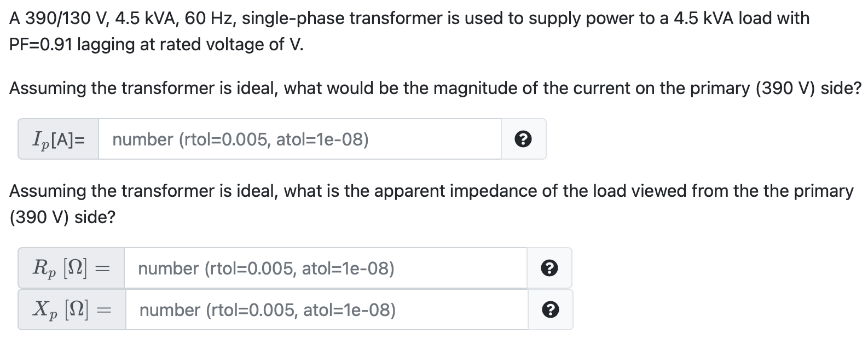
Task: Click the standalone "(390 V) side?" line
Action: pos(62,217)
